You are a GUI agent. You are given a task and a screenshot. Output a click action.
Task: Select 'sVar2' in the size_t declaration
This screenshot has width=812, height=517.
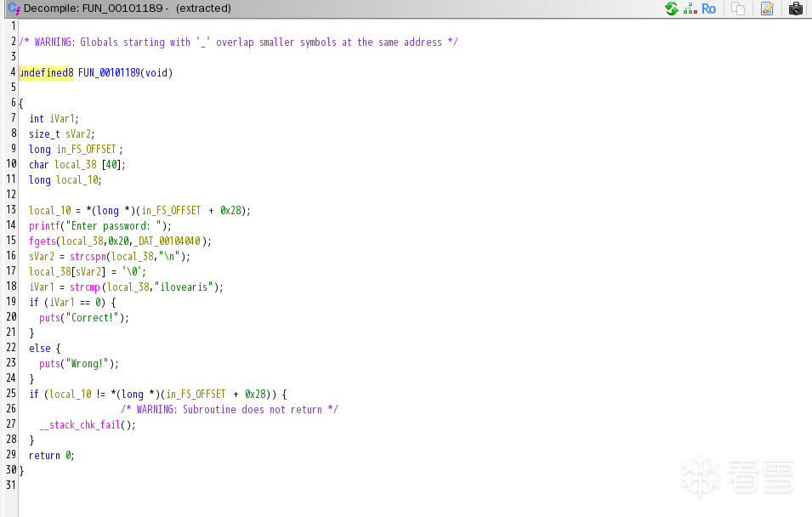click(x=79, y=134)
